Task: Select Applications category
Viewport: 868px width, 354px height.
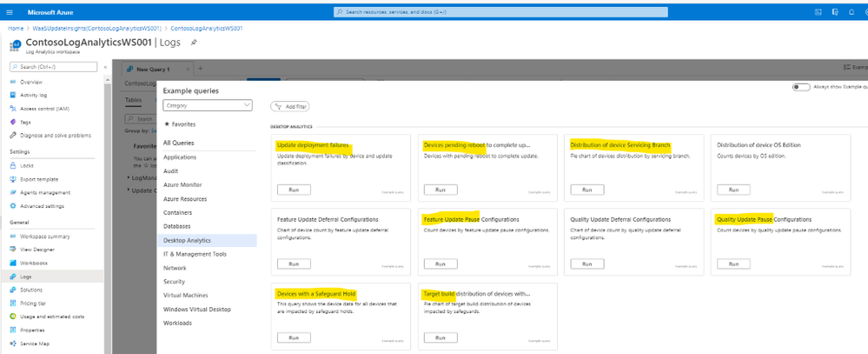Action: click(180, 157)
